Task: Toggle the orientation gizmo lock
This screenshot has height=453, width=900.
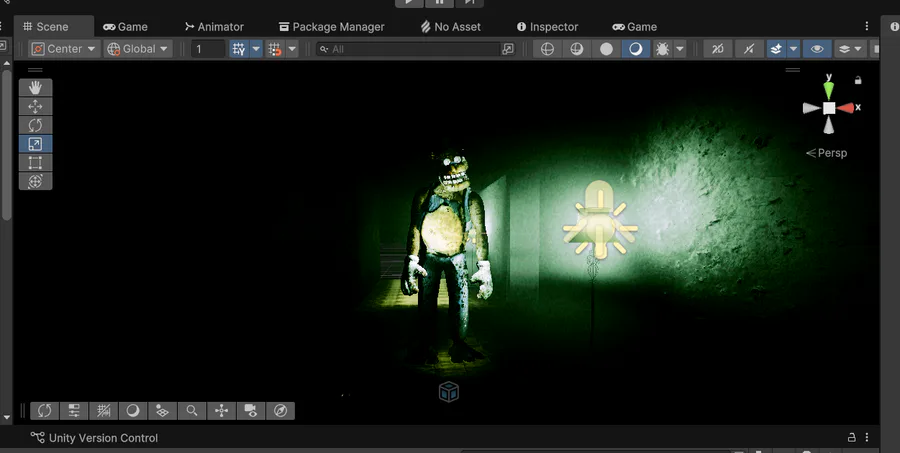Action: pyautogui.click(x=858, y=80)
